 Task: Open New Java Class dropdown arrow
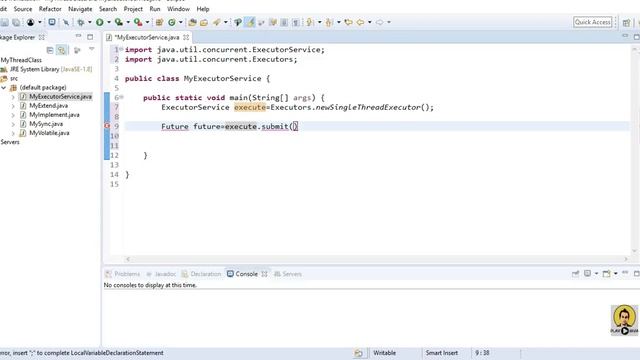[x=180, y=22]
